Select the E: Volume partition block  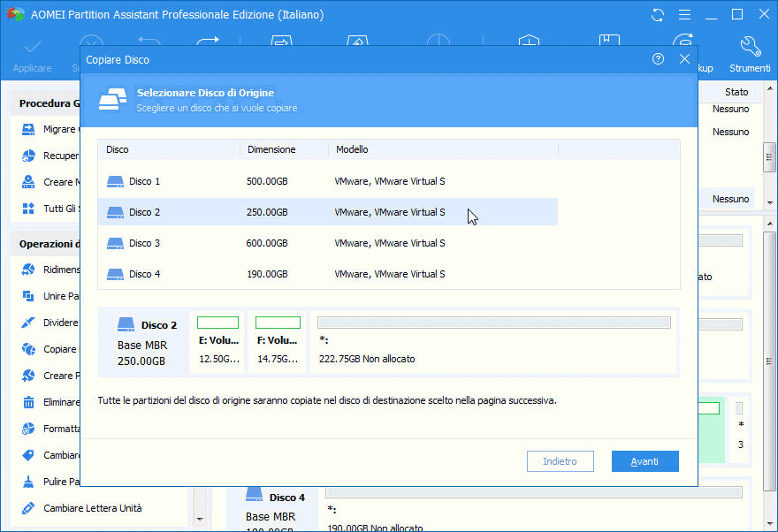217,342
